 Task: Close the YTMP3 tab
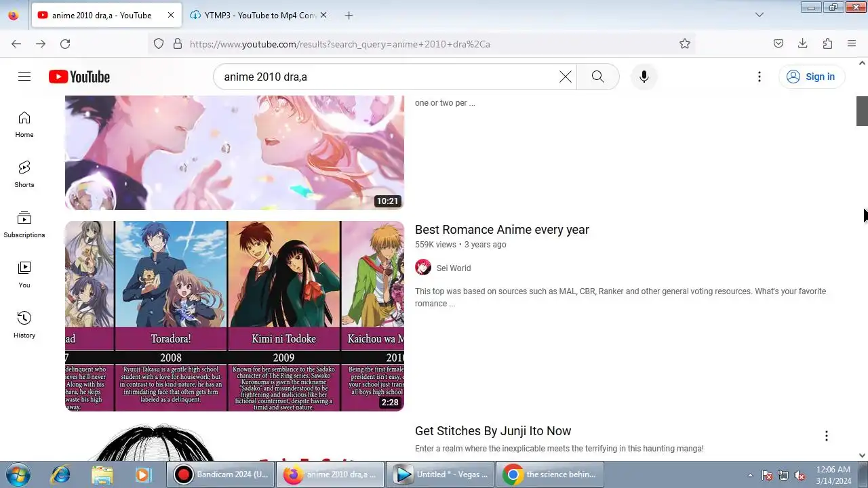(323, 15)
